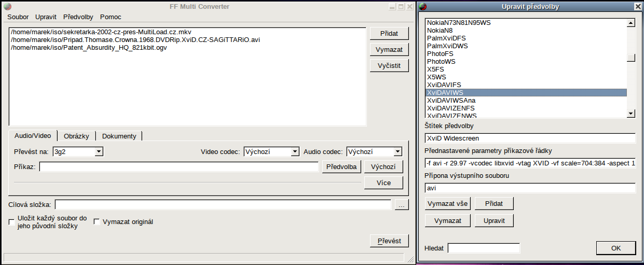This screenshot has width=644, height=265.
Task: Open the Pomoc menu
Action: tap(111, 17)
